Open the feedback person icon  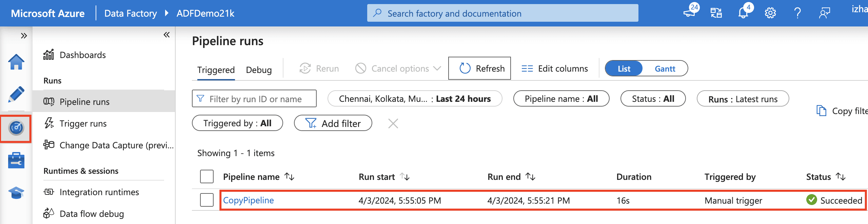pos(824,13)
